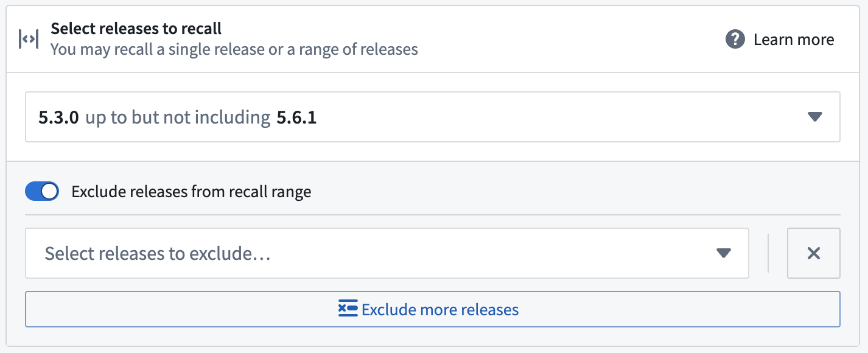Screen dimensions: 868x353
Task: Click the 5.6.1 end version in the range selector
Action: pyautogui.click(x=296, y=117)
